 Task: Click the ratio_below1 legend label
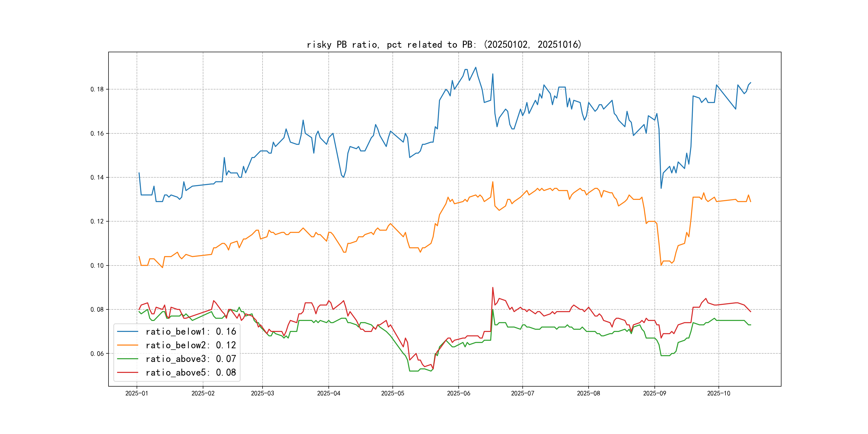point(191,332)
